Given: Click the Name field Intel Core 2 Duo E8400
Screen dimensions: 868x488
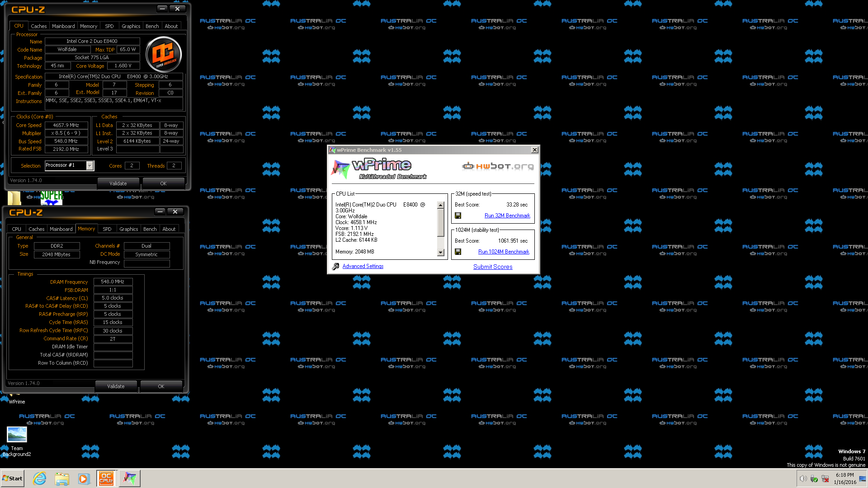Looking at the screenshot, I should click(92, 41).
